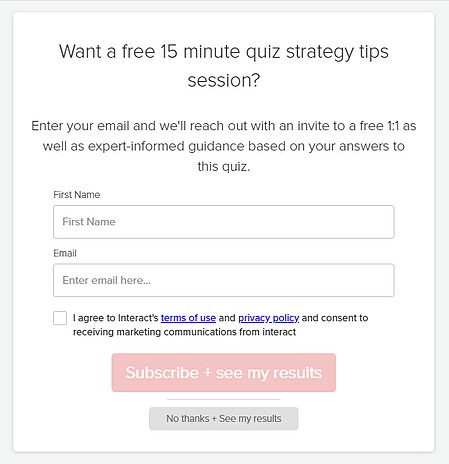Click 'receiving marketing communications from interact' line
The width and height of the screenshot is (449, 464).
(184, 332)
